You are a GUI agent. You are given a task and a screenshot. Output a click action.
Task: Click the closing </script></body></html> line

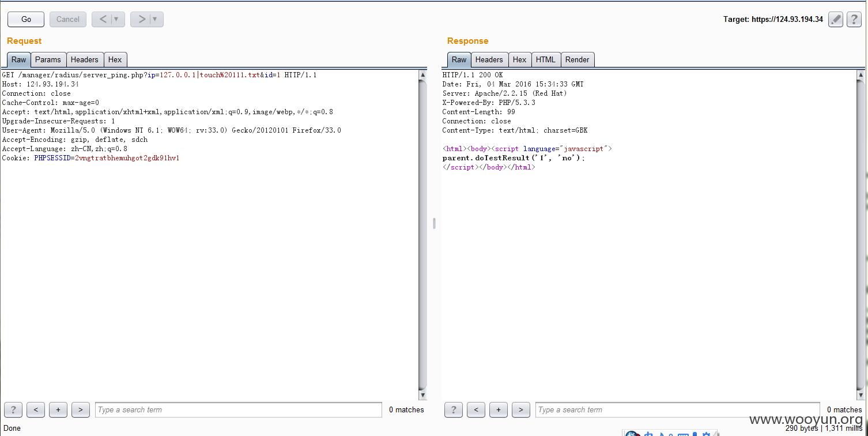coord(489,167)
